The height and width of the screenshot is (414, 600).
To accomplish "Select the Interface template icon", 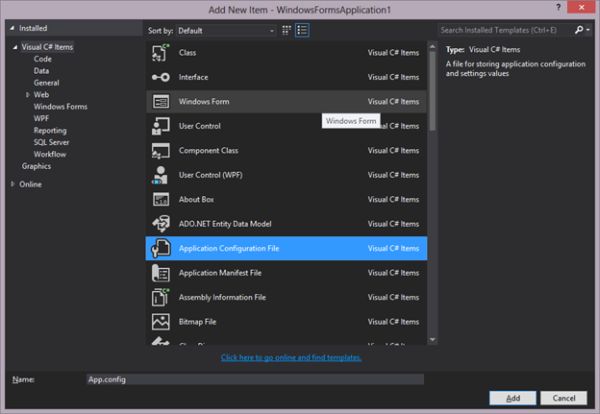I will coord(161,77).
